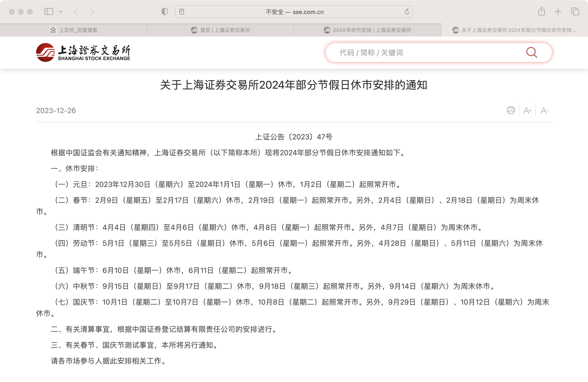This screenshot has height=382, width=588.
Task: Show tab overview icon
Action: 575,11
